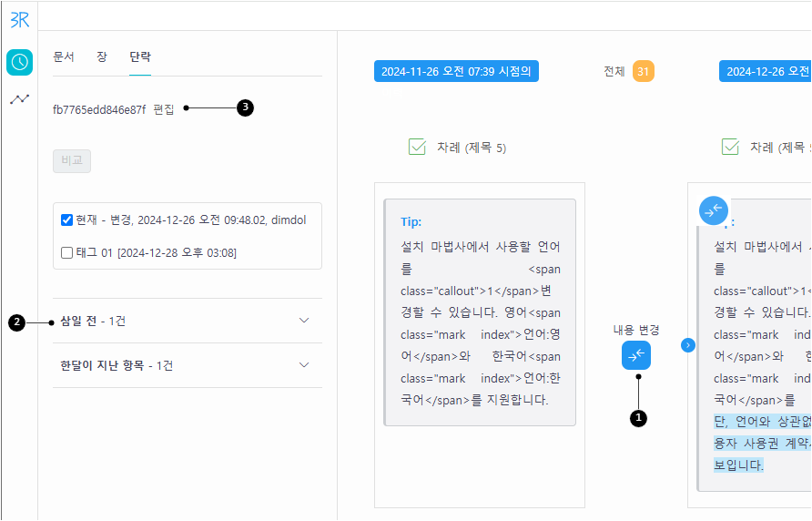Image resolution: width=812 pixels, height=521 pixels.
Task: Click the chevron next to 삼일 전
Action: [x=304, y=321]
